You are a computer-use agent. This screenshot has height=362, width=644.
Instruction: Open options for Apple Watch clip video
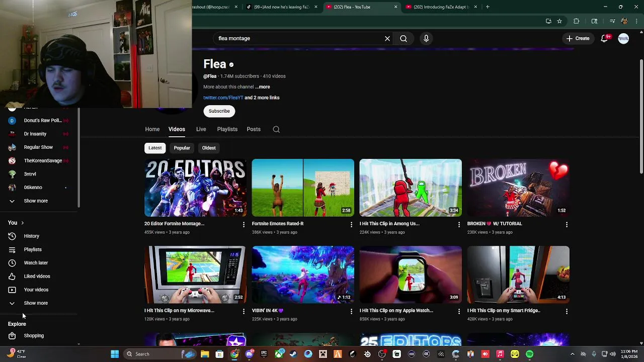click(x=459, y=311)
